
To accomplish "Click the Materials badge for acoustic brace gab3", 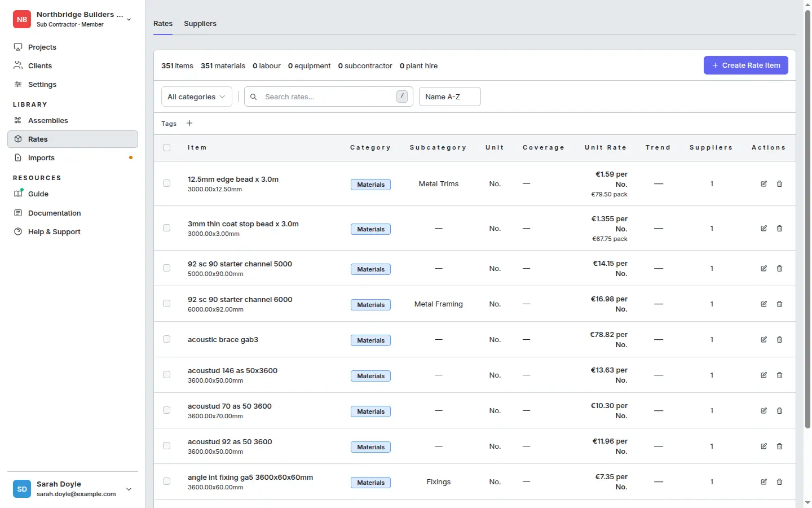I will click(x=370, y=340).
